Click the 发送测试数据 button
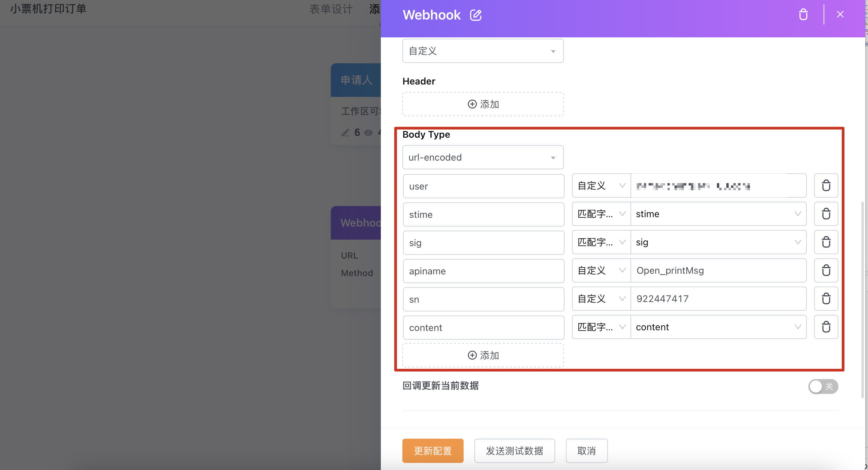Image resolution: width=868 pixels, height=470 pixels. click(x=514, y=451)
